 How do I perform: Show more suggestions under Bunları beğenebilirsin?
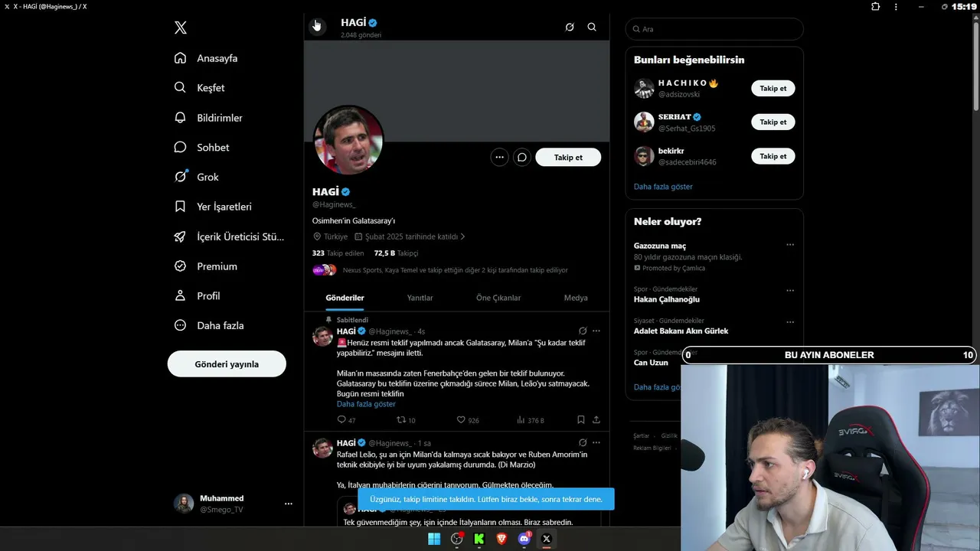coord(663,187)
